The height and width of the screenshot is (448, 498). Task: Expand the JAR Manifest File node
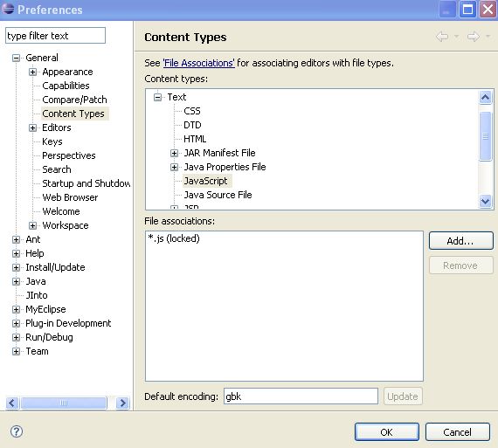[174, 153]
